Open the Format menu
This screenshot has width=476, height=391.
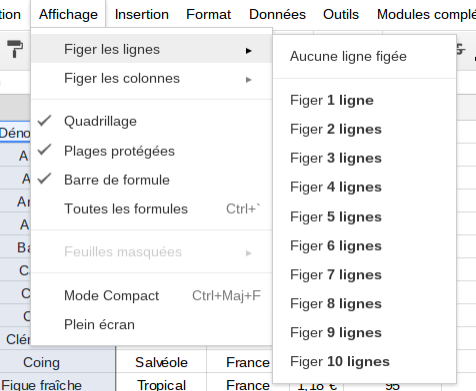coord(208,14)
